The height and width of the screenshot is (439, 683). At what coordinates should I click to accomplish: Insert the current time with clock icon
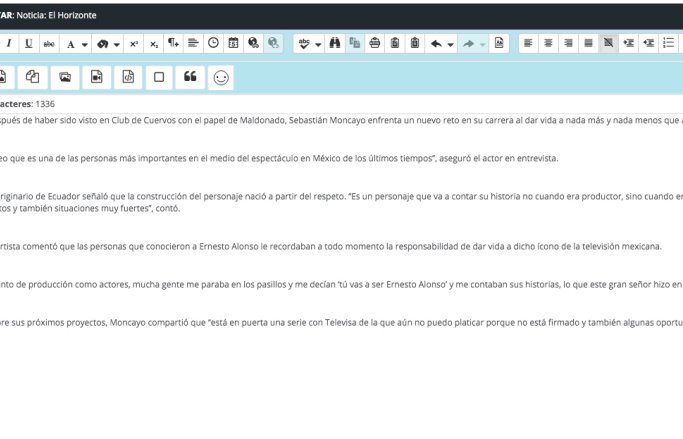(213, 43)
